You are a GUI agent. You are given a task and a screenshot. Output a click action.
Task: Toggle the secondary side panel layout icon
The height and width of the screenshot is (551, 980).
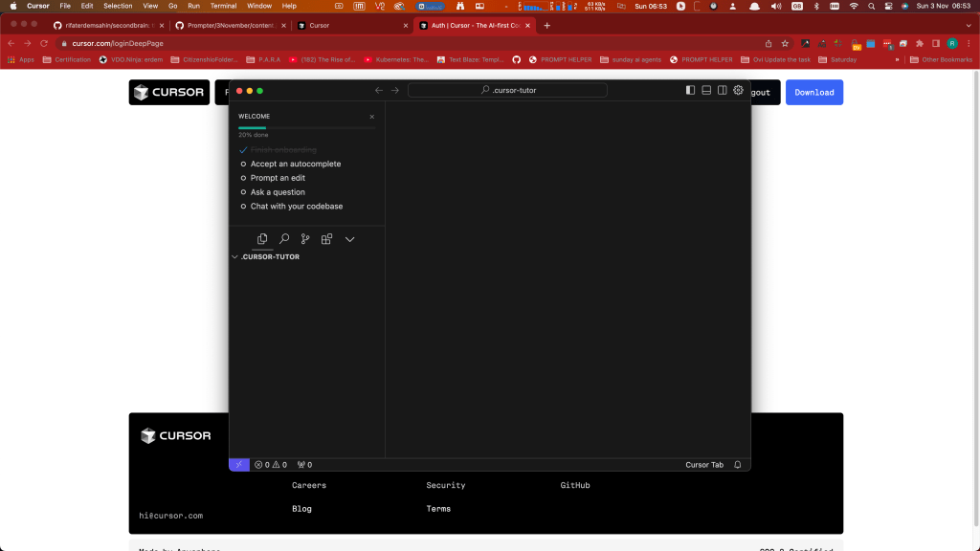tap(722, 90)
